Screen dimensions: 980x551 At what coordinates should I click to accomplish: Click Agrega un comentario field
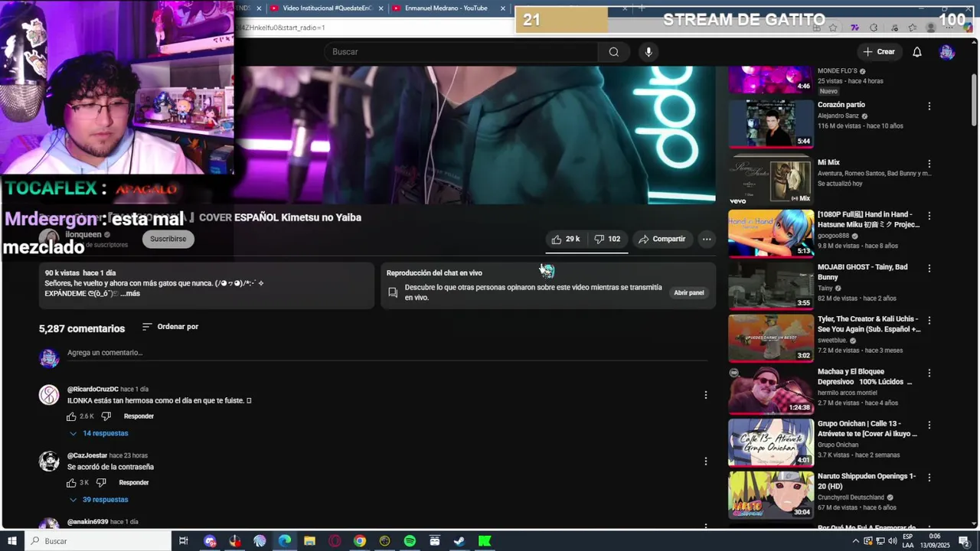387,353
